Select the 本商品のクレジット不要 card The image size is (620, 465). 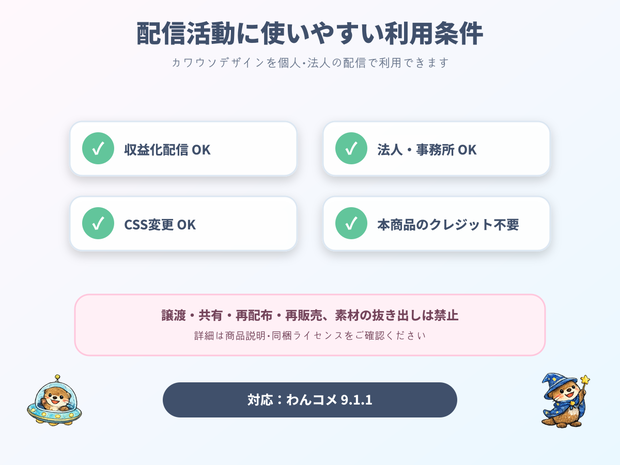[437, 224]
